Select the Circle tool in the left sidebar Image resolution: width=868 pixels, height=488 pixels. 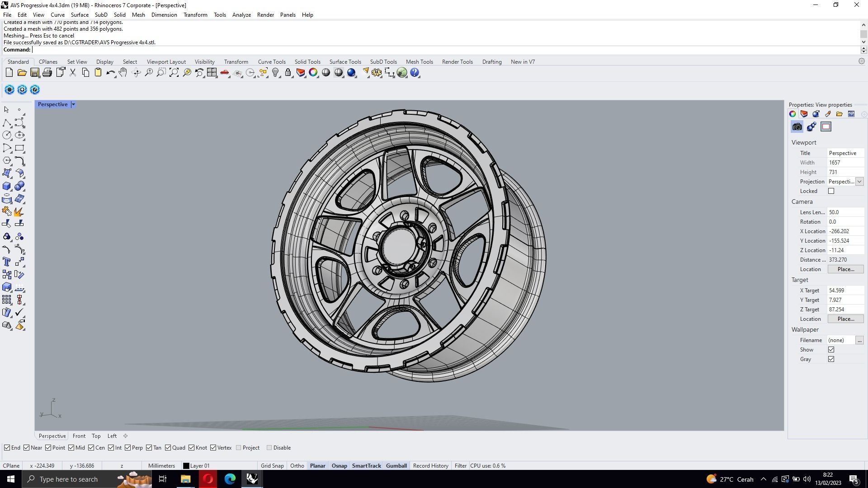pos(7,135)
